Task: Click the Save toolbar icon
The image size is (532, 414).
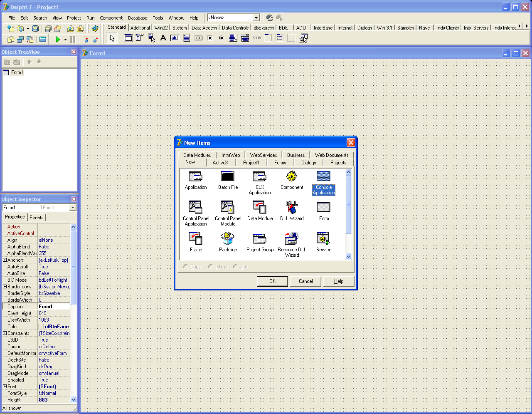Action: click(35, 29)
